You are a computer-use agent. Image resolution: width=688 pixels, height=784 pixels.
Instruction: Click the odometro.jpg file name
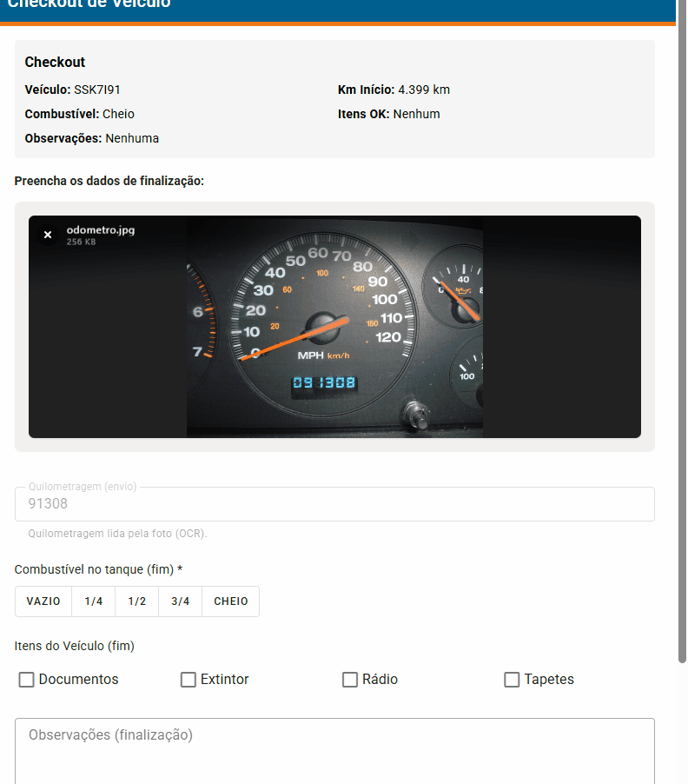pos(101,230)
